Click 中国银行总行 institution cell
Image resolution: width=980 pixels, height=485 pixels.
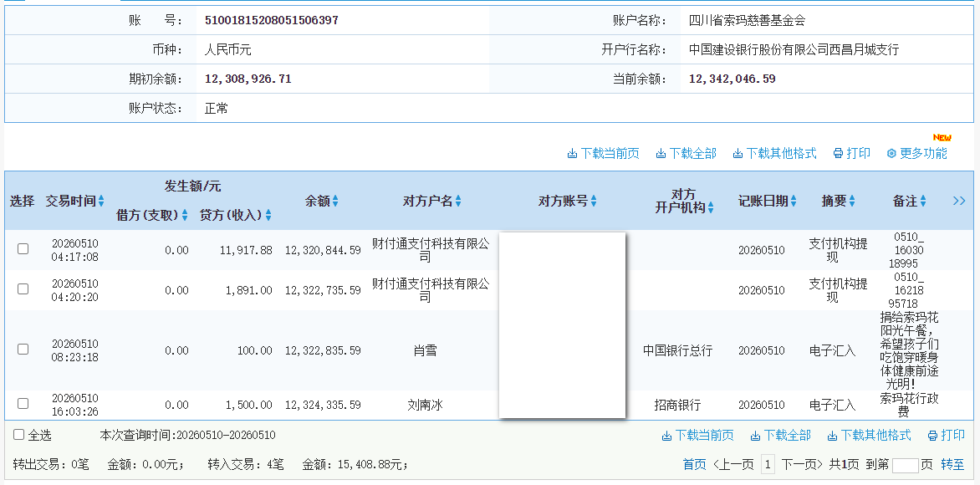tap(677, 350)
